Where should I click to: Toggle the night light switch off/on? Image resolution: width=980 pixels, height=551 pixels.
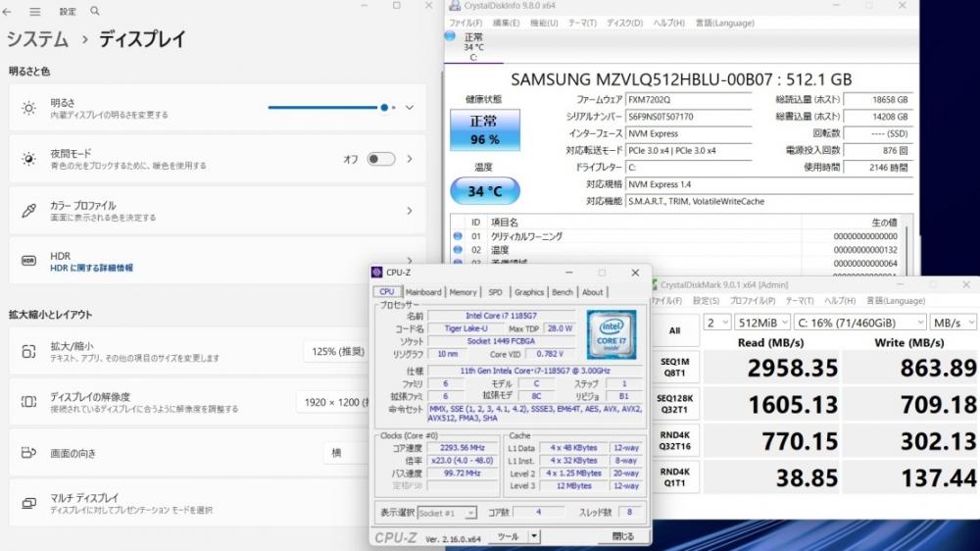coord(380,159)
